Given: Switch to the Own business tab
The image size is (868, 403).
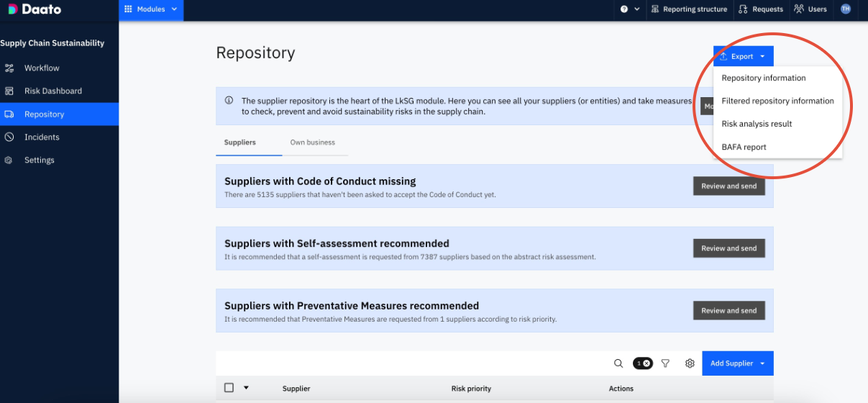Looking at the screenshot, I should click(x=312, y=142).
